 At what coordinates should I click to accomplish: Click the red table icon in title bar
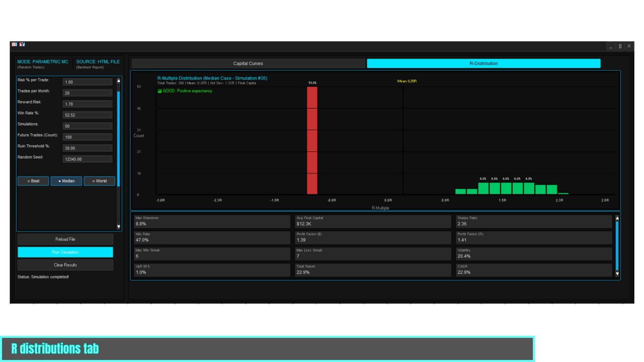pyautogui.click(x=14, y=44)
